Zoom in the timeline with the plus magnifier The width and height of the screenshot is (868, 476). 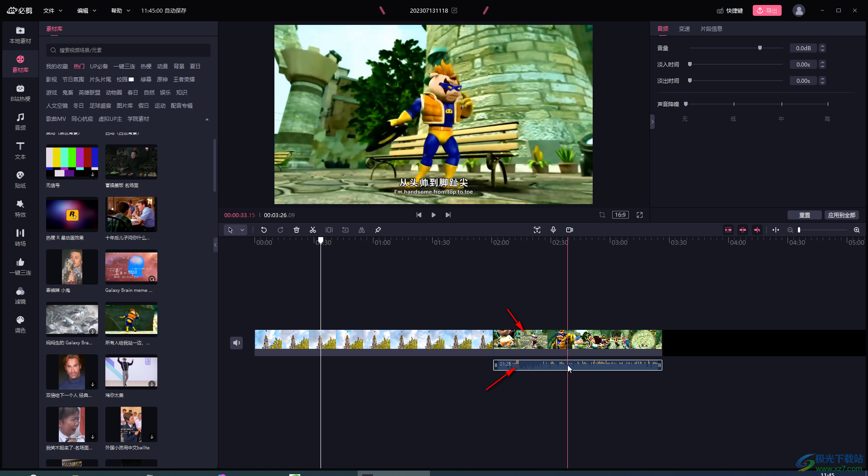point(857,230)
